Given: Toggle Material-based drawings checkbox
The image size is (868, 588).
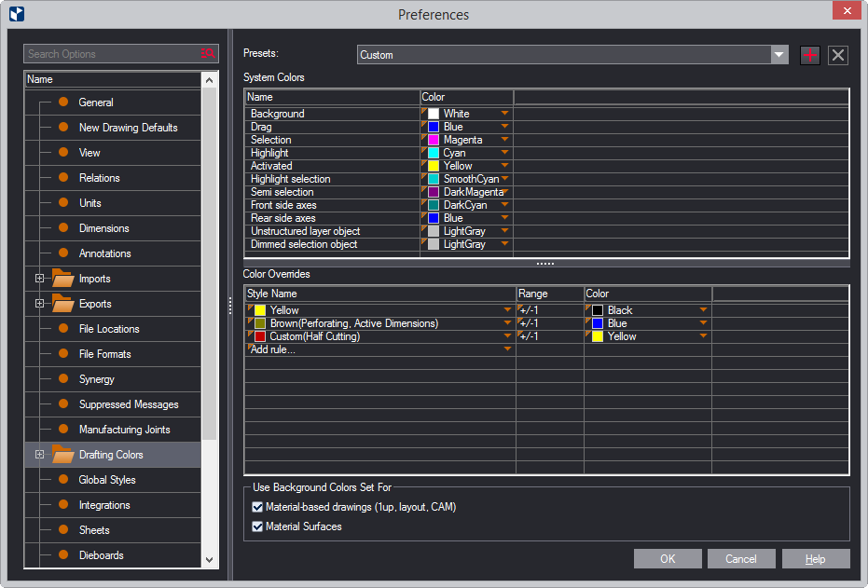Looking at the screenshot, I should [257, 507].
